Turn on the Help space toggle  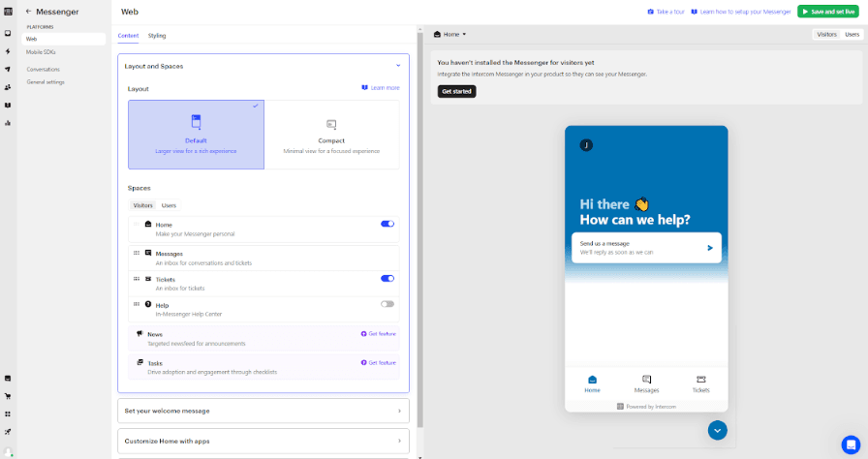[x=387, y=304]
